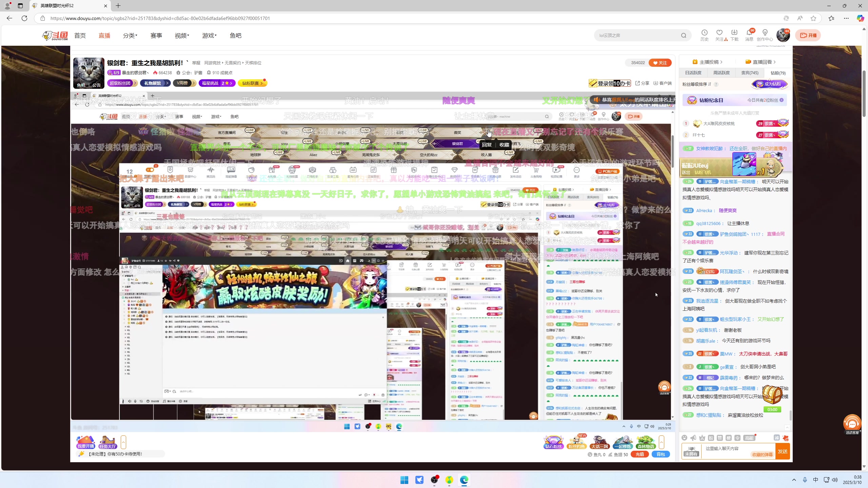Expand the gift bar chevron next to 森林物语
This screenshot has height=488, width=868.
pos(661,442)
